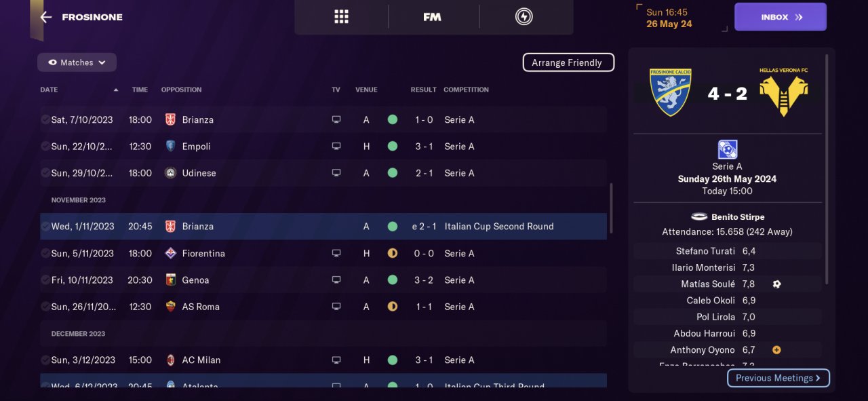Screen dimensions: 868x401
Task: Open the INBOX button
Action: pyautogui.click(x=780, y=17)
